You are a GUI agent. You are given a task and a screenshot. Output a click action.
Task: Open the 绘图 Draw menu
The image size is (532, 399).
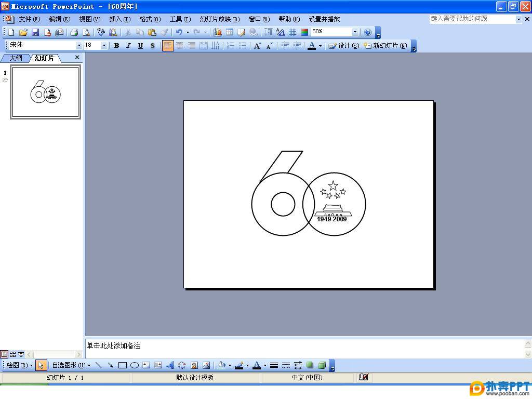tap(19, 365)
